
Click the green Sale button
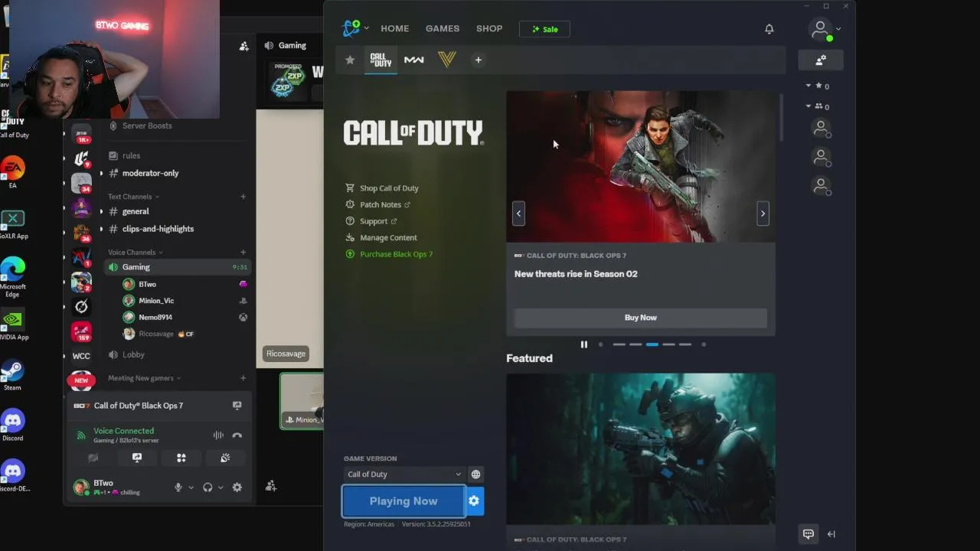click(544, 29)
